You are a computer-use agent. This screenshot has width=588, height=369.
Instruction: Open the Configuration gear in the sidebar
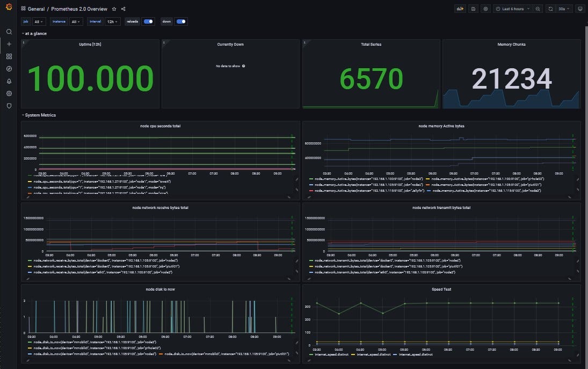(9, 93)
